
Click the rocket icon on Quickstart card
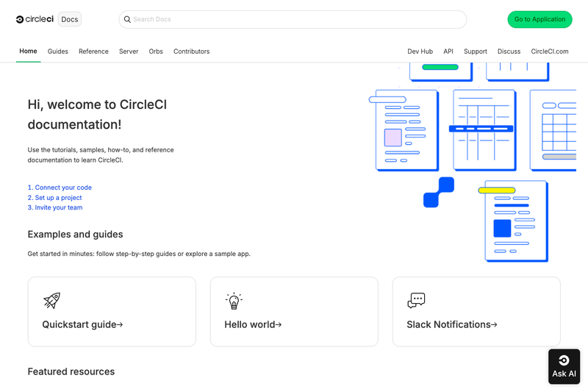coord(51,301)
